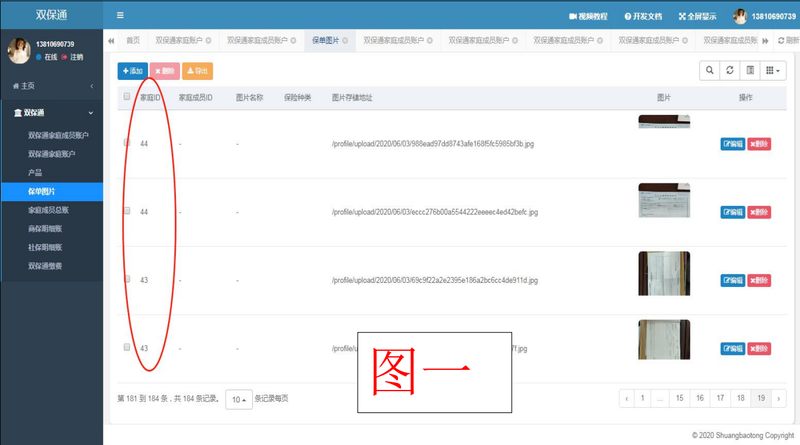
Task: Click the file path starting with 988ead97
Action: point(433,144)
